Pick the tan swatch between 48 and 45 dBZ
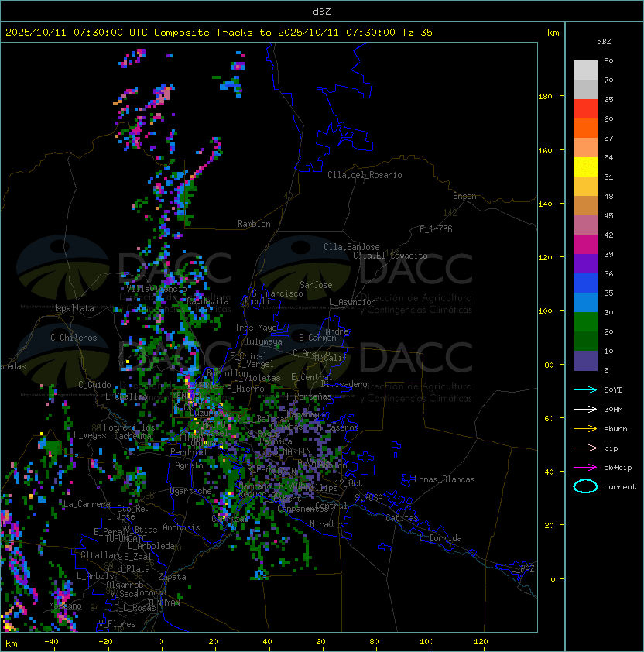Viewport: 644px width, 652px height. click(x=585, y=206)
